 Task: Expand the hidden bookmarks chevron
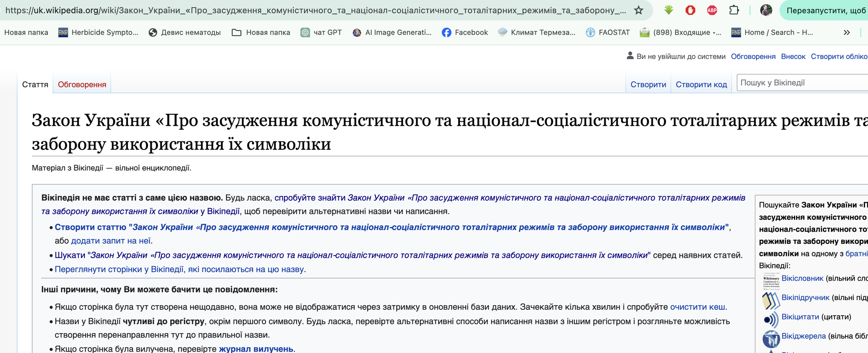coord(846,33)
